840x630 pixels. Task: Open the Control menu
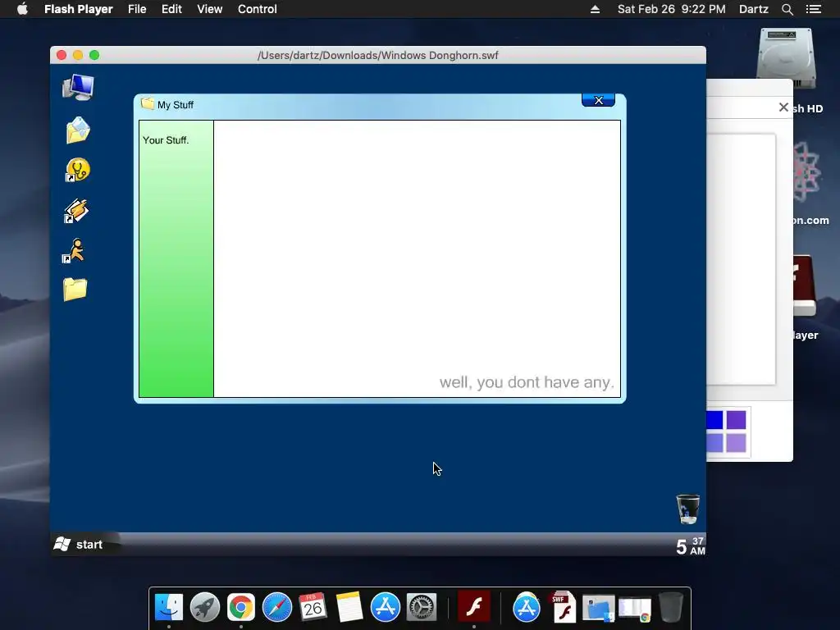click(x=257, y=9)
